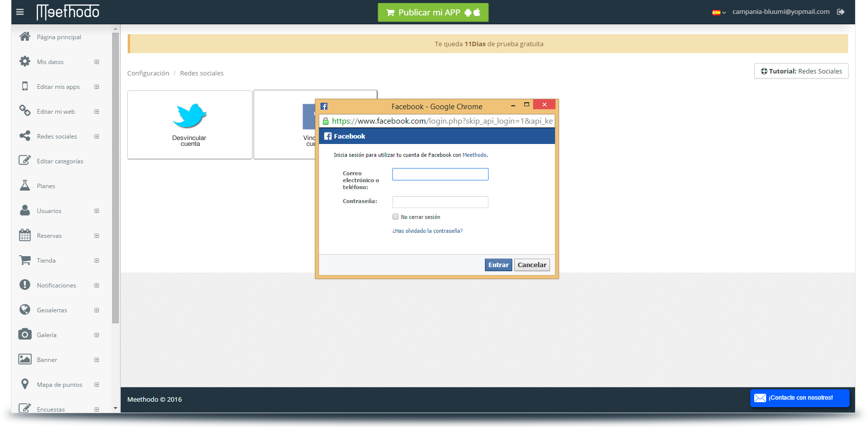Screen dimensions: 868x427
Task: Expand the Geoalertas submenu
Action: pos(97,310)
